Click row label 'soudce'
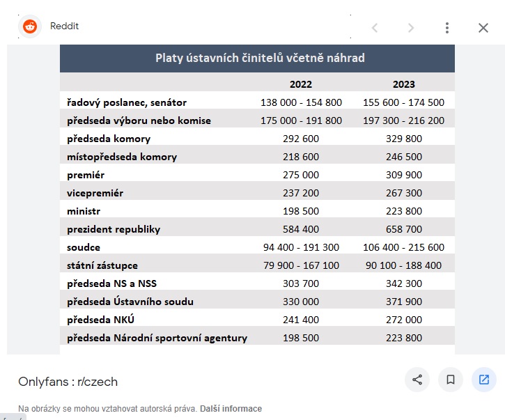The image size is (505, 420). pyautogui.click(x=84, y=247)
